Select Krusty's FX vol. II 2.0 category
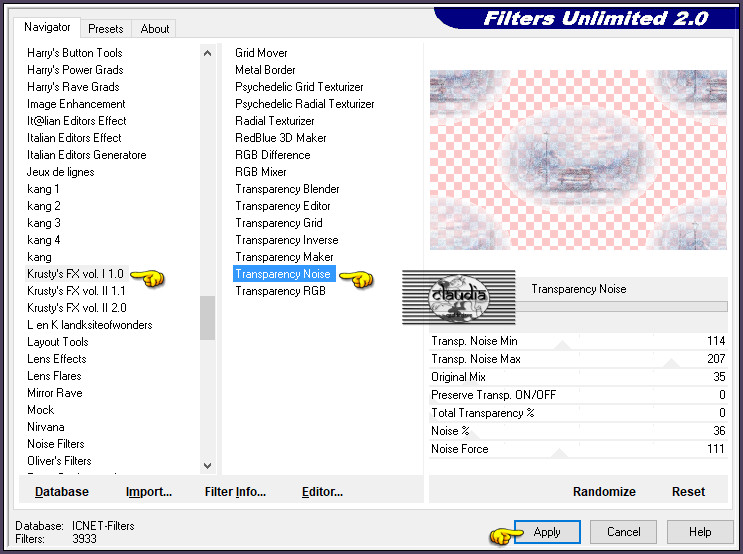 tap(77, 308)
